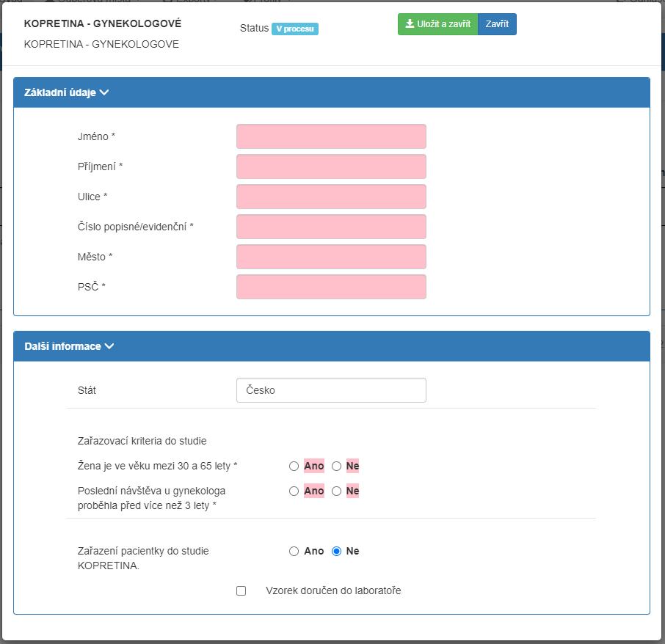This screenshot has width=665, height=644.
Task: Focus the Příjmení text field
Action: pos(331,167)
